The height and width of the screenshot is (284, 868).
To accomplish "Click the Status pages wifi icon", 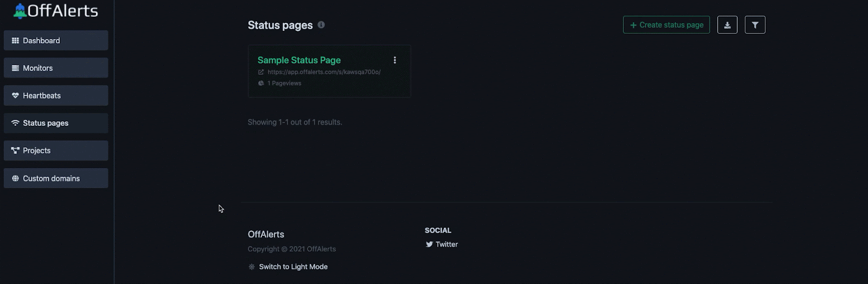I will click(x=15, y=123).
